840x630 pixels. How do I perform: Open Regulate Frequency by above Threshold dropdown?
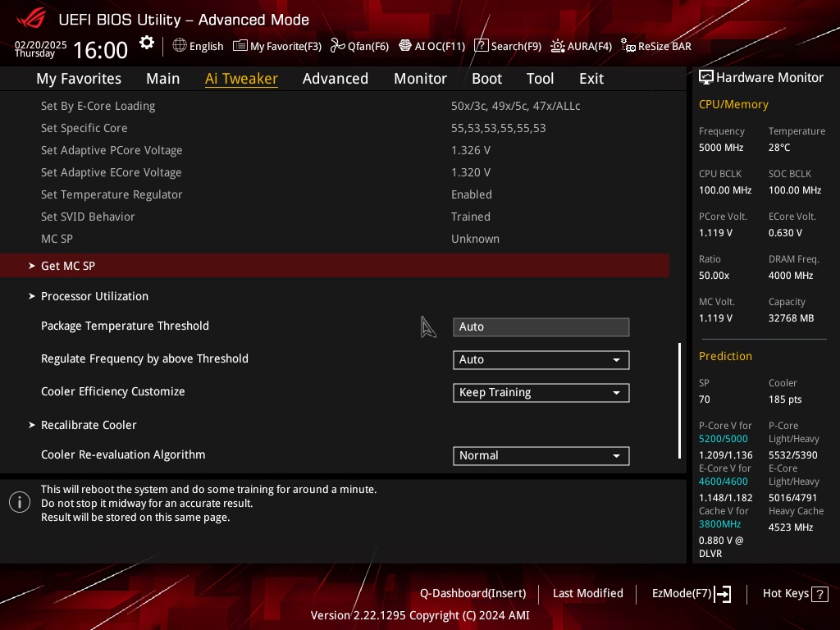point(541,359)
